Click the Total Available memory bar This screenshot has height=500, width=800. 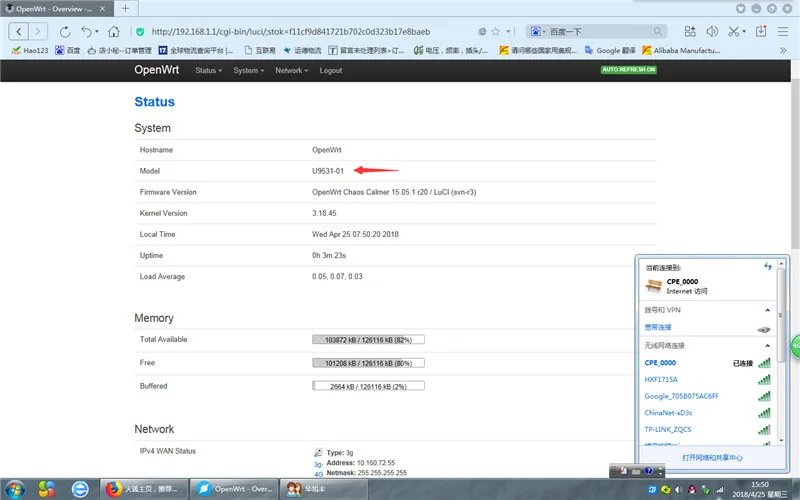point(368,339)
